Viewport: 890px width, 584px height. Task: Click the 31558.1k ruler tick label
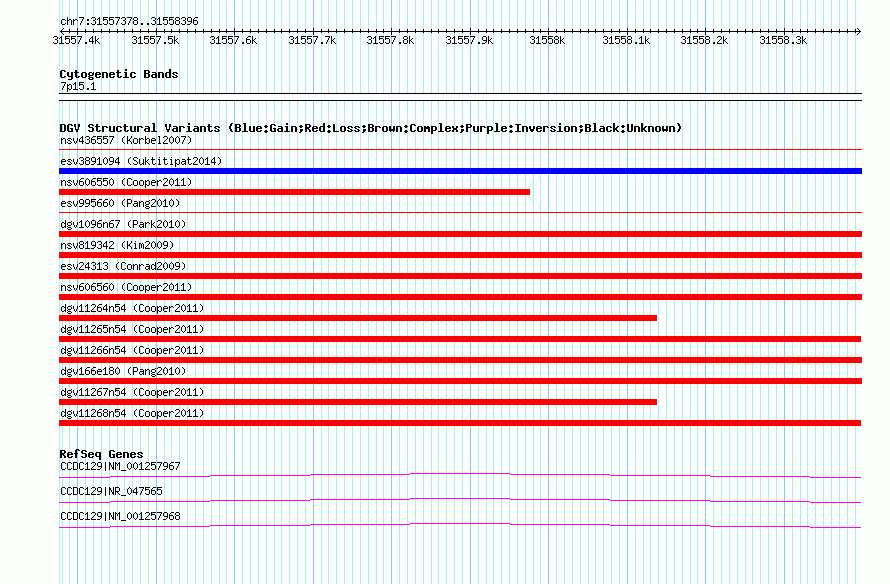(626, 40)
